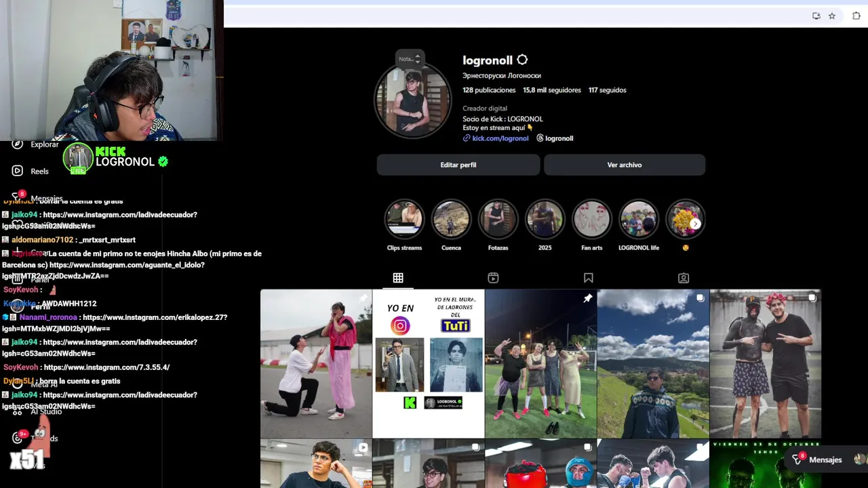
Task: Click the link chain icon beside kick.com/logronol
Action: (467, 138)
